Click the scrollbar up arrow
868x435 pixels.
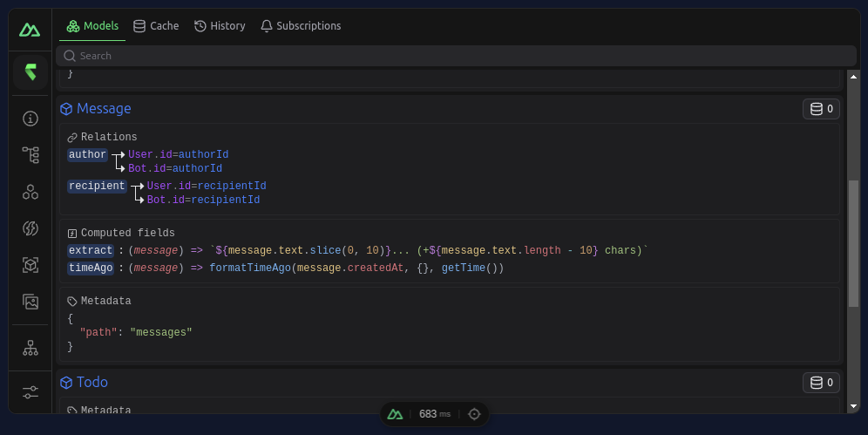(x=853, y=77)
